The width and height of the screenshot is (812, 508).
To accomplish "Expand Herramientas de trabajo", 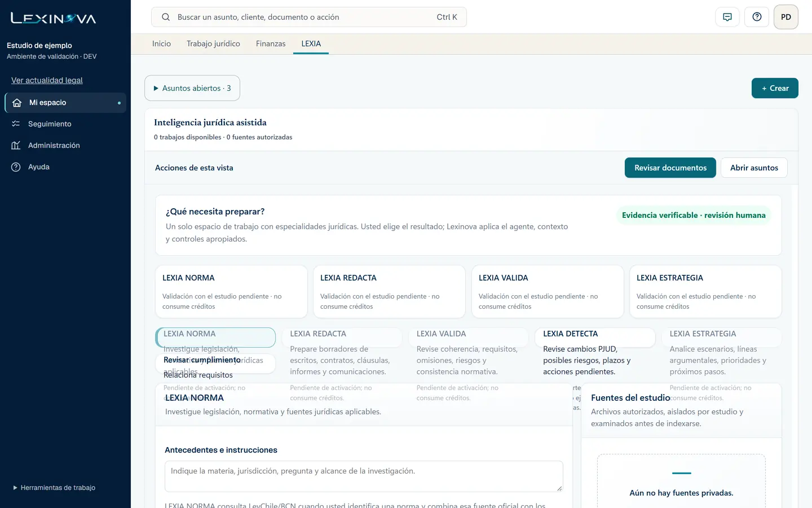I will pyautogui.click(x=54, y=488).
